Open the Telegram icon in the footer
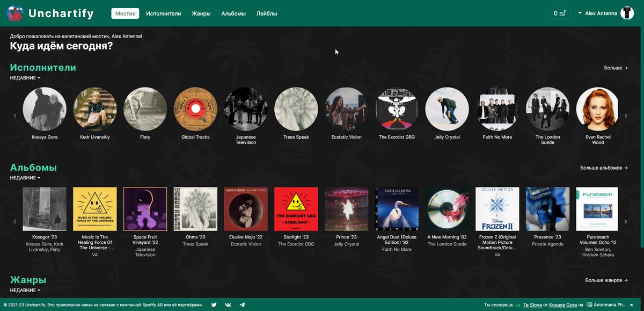Screen dimensions: 644x311 coord(242,305)
